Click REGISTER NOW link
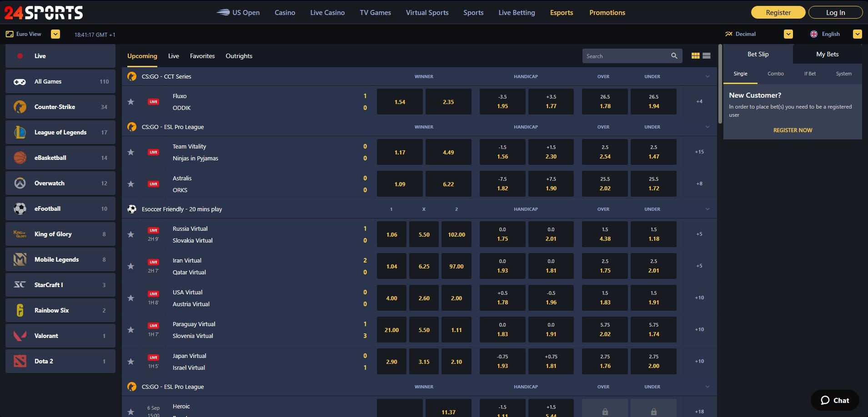This screenshot has height=417, width=868. coord(793,130)
